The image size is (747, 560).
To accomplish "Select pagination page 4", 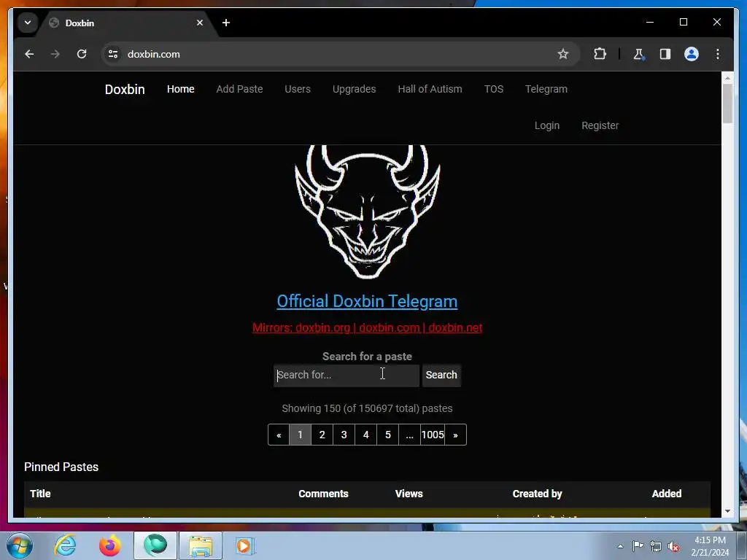I will coord(366,435).
